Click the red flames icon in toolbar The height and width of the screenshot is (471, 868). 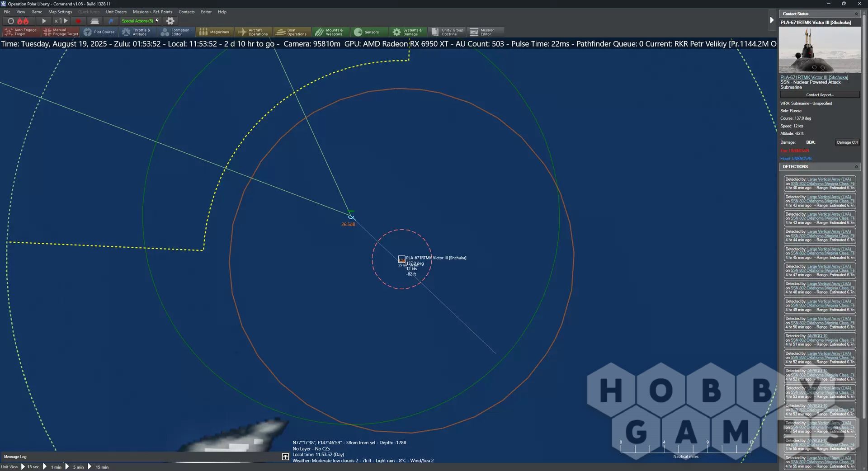(x=23, y=21)
